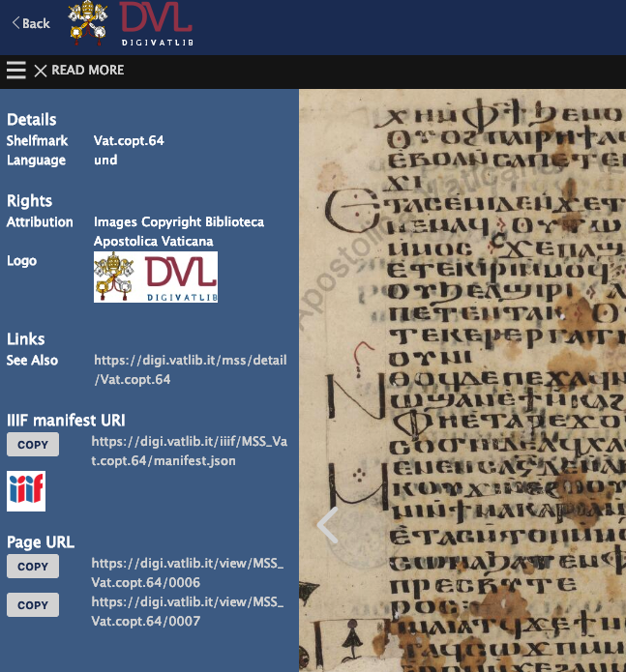Click the Page URL heading

(x=41, y=542)
